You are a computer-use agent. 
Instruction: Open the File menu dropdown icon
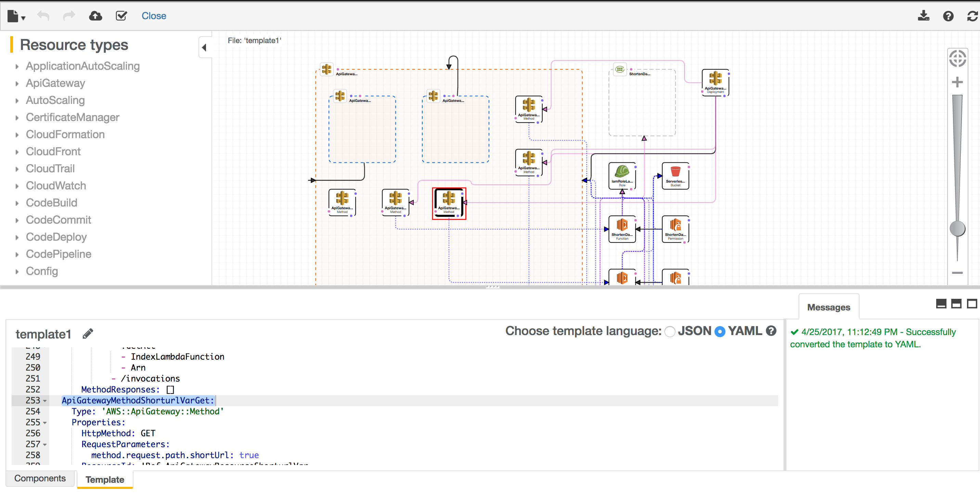point(16,16)
